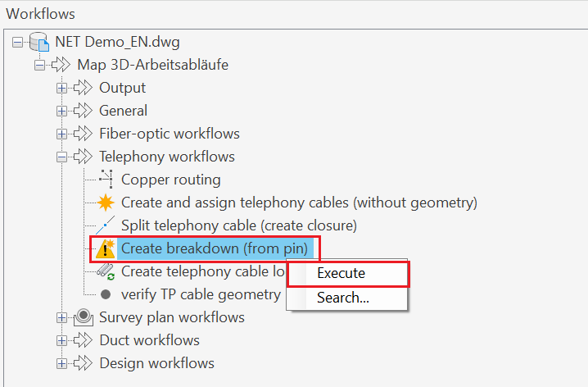This screenshot has width=588, height=387.
Task: Click the starburst icon for telephony cables
Action: (x=105, y=203)
